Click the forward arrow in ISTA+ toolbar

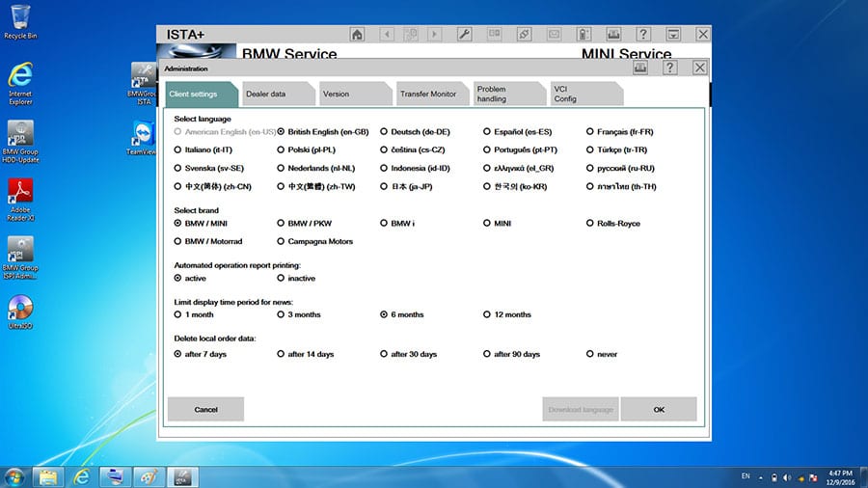pyautogui.click(x=435, y=35)
